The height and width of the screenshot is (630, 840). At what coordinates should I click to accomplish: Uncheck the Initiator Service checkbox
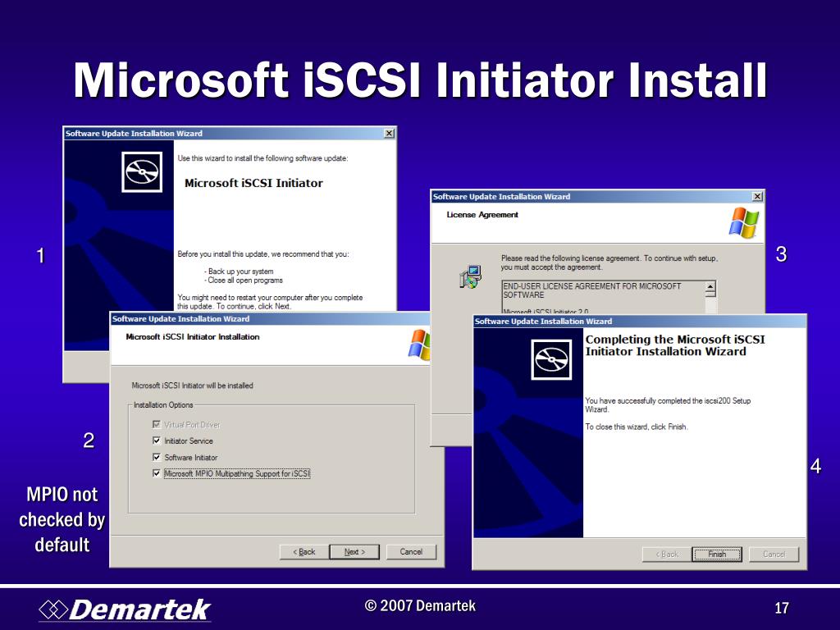pos(157,441)
